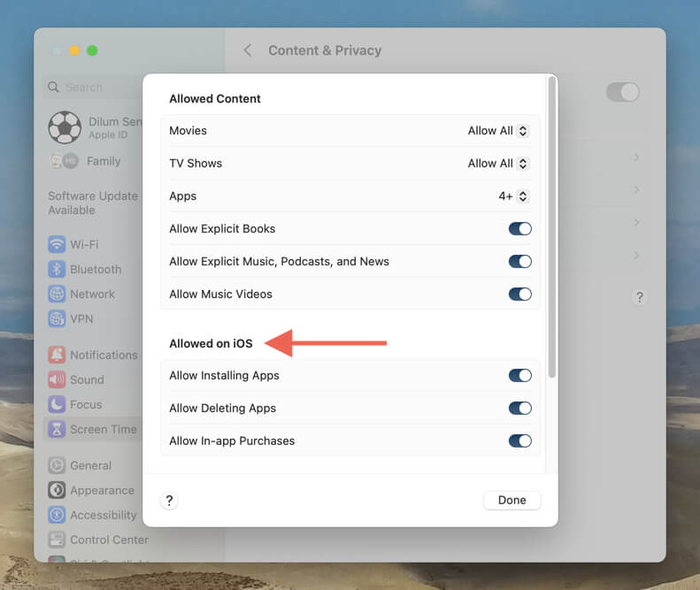Image resolution: width=700 pixels, height=590 pixels.
Task: Click third row chevron in background pane
Action: click(636, 222)
